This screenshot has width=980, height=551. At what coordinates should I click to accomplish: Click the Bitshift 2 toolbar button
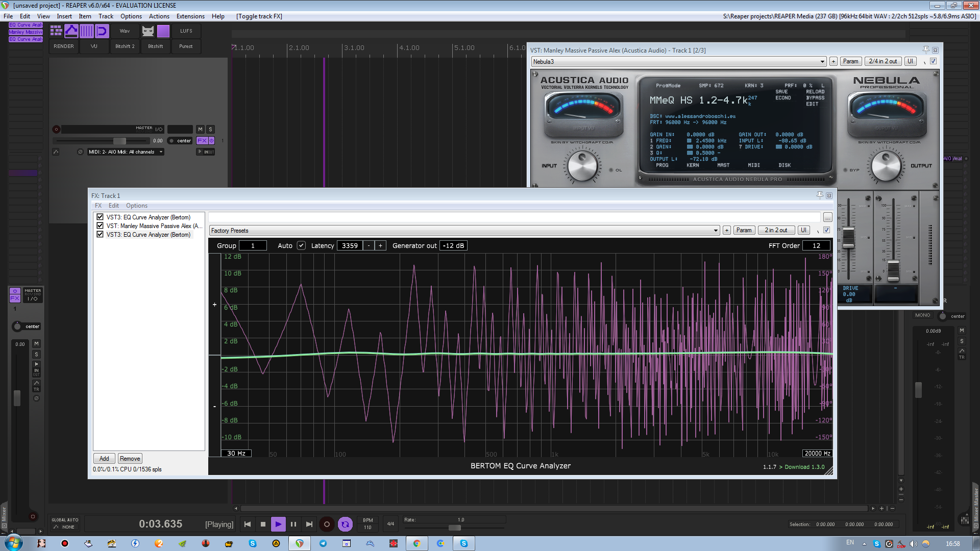coord(125,46)
